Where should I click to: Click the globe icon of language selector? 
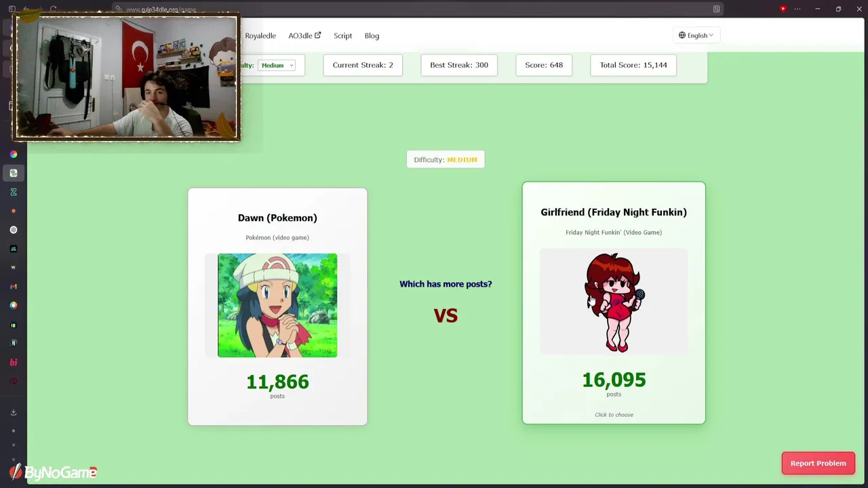[682, 35]
